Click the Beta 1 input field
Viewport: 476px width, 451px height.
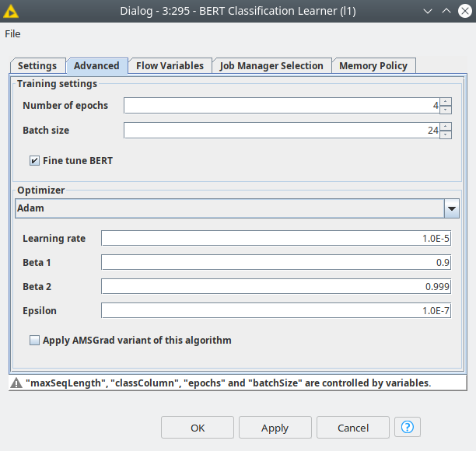(276, 262)
